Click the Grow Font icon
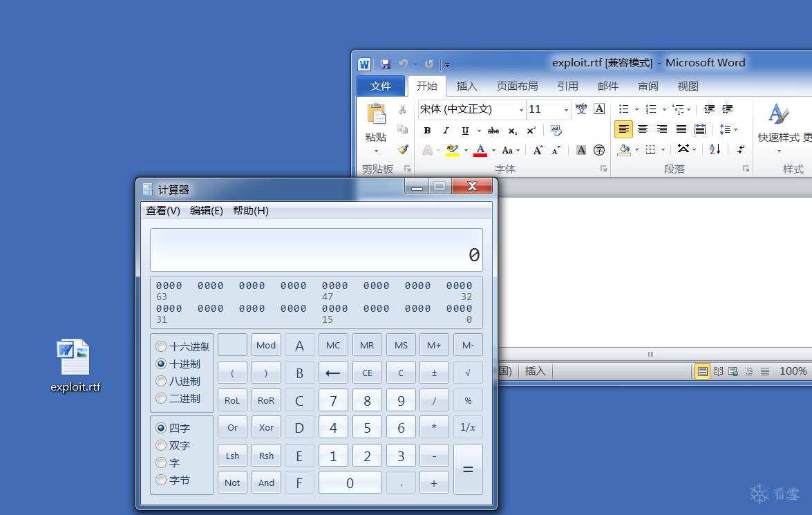The width and height of the screenshot is (812, 515). [538, 150]
